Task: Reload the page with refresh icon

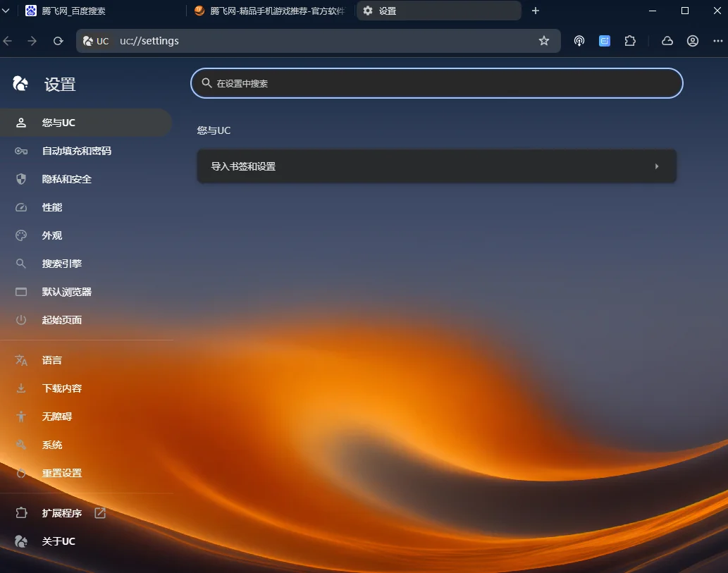Action: [58, 41]
